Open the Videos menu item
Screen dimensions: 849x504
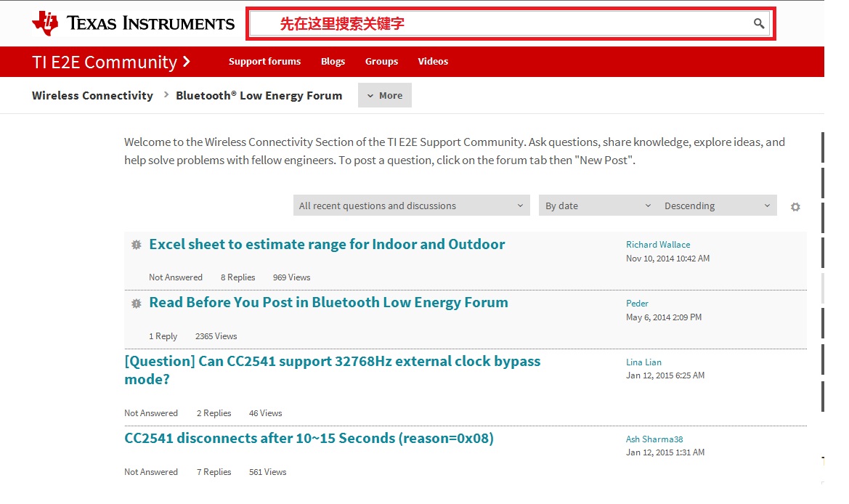tap(433, 62)
